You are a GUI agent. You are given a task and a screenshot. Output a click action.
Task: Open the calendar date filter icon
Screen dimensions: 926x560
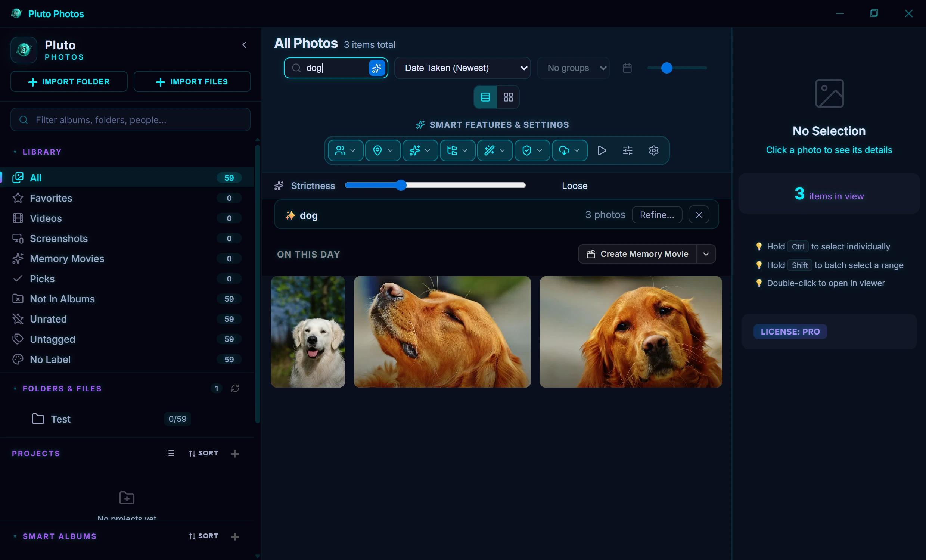[627, 68]
